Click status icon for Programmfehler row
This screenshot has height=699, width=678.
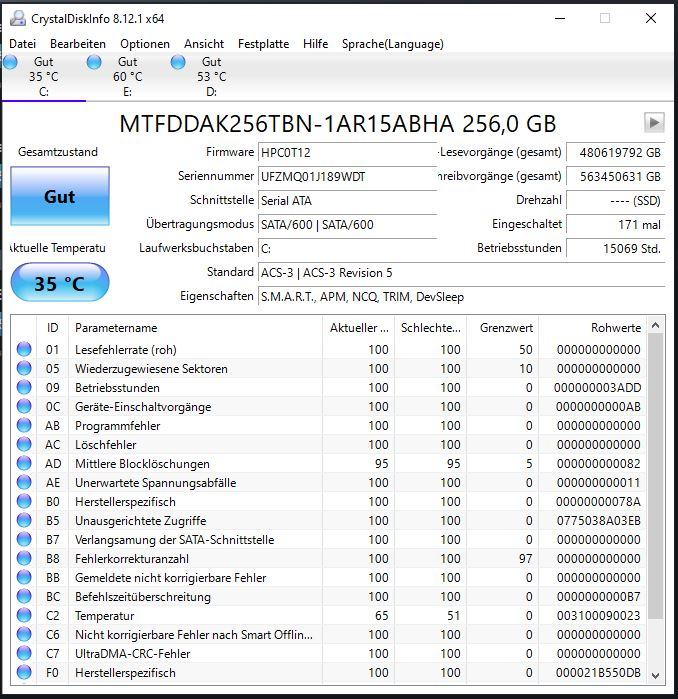[24, 425]
